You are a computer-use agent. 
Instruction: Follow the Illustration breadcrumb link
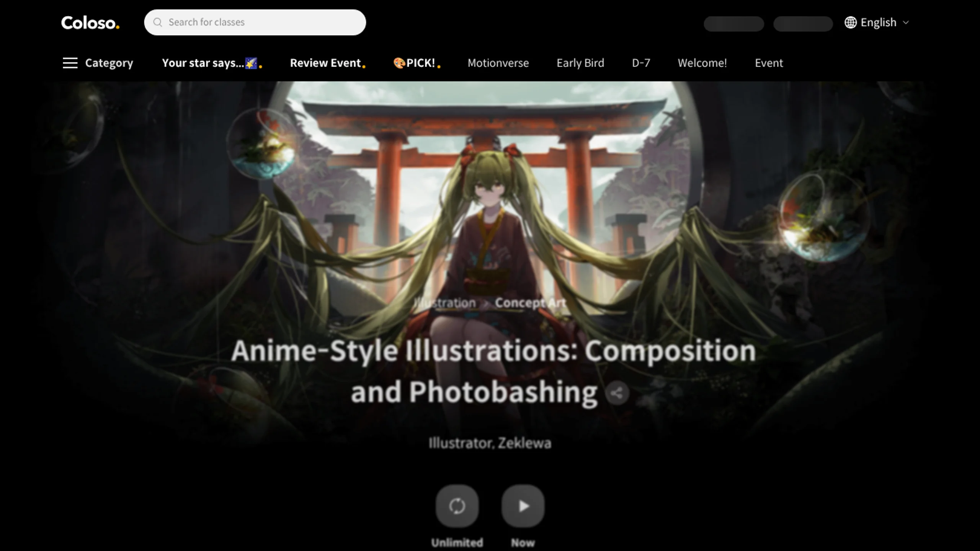pos(444,303)
